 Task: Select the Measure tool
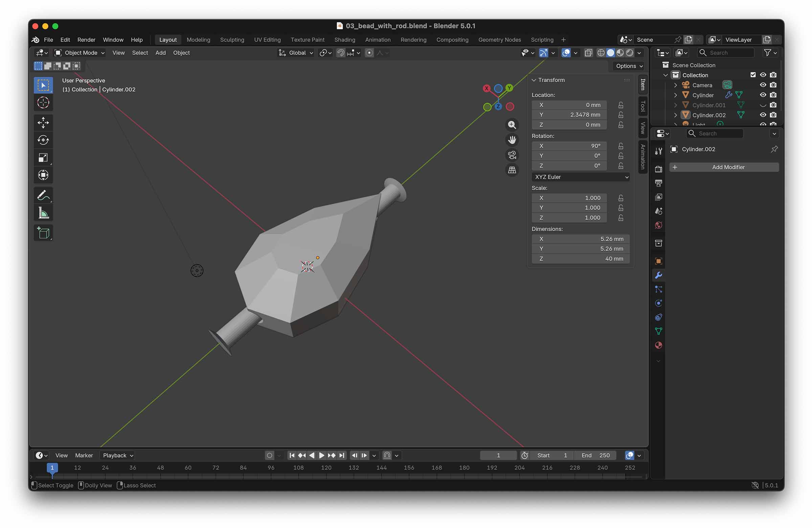(x=43, y=213)
